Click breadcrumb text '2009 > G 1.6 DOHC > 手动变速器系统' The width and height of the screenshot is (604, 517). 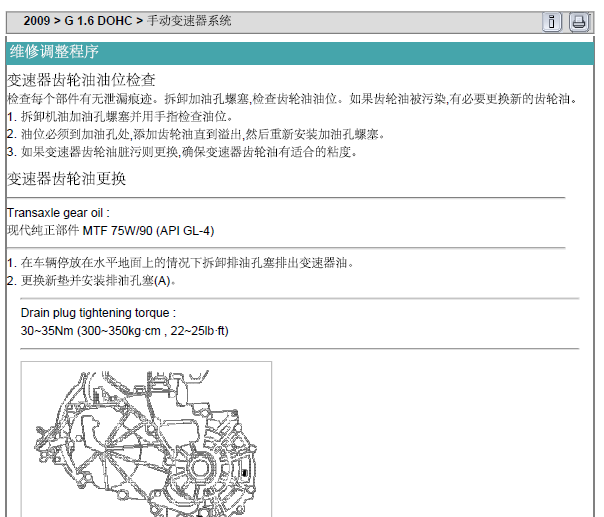(x=127, y=21)
